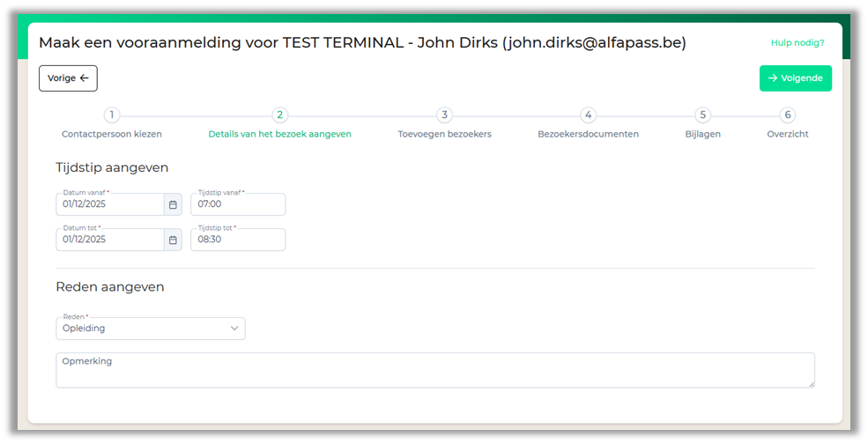Image resolution: width=868 pixels, height=444 pixels.
Task: Click step 1 circle icon
Action: click(112, 115)
